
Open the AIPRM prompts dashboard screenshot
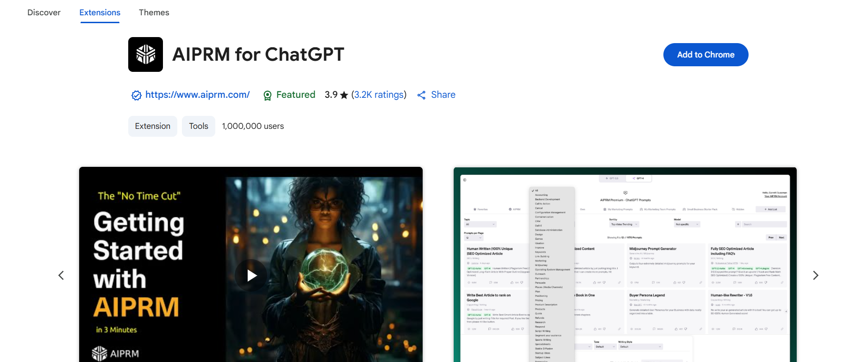(x=625, y=264)
